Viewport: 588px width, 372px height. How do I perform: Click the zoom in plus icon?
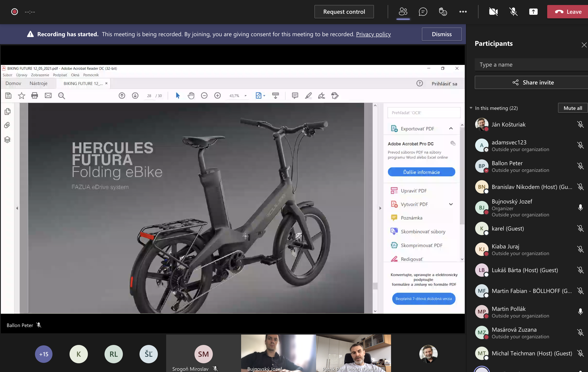217,96
